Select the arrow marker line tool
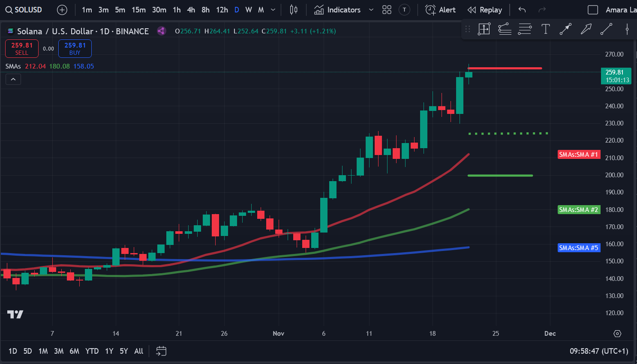The width and height of the screenshot is (637, 364). point(565,29)
